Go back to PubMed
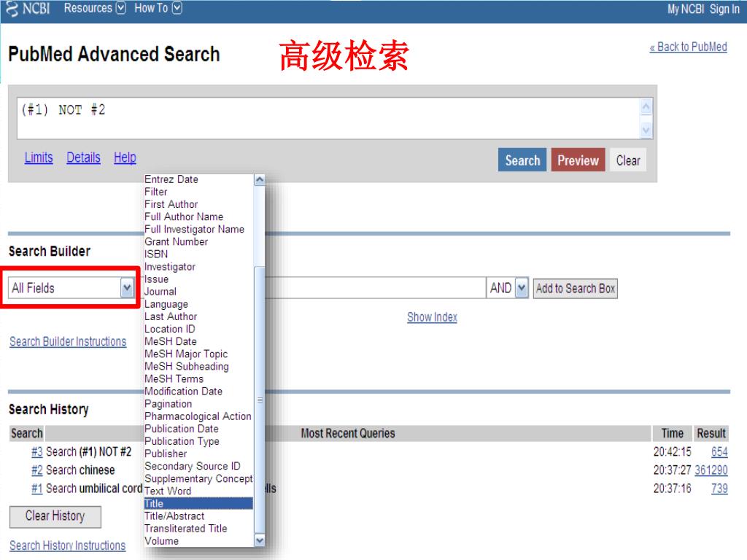Image resolution: width=747 pixels, height=560 pixels. 688,47
